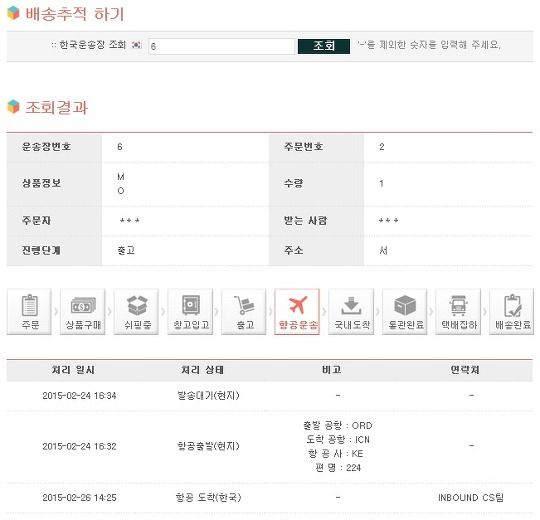The width and height of the screenshot is (540, 520).
Task: Click the hint about excluding '-' from numbers
Action: click(x=429, y=45)
